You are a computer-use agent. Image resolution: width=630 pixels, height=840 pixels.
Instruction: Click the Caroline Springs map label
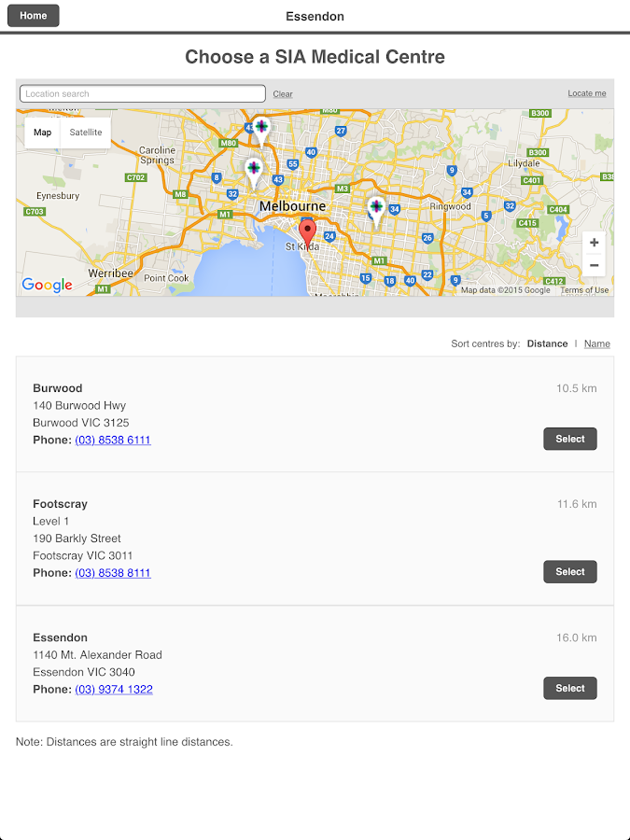[157, 155]
